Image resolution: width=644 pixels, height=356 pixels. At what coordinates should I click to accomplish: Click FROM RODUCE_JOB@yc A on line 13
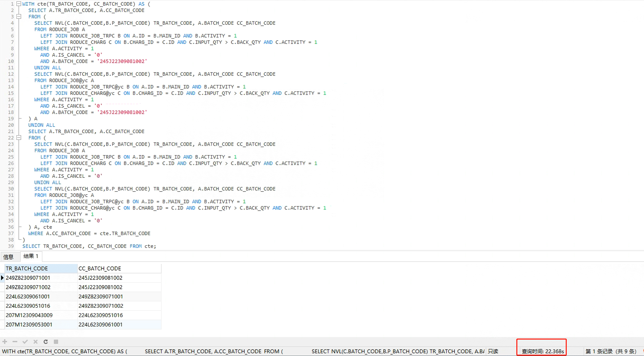click(64, 81)
